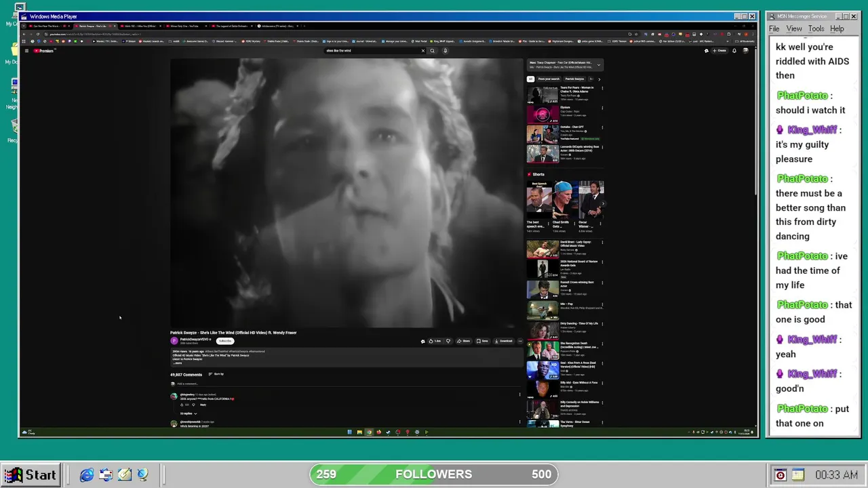Click the video player to pause
Viewport: 868px width, 488px height.
[x=347, y=193]
